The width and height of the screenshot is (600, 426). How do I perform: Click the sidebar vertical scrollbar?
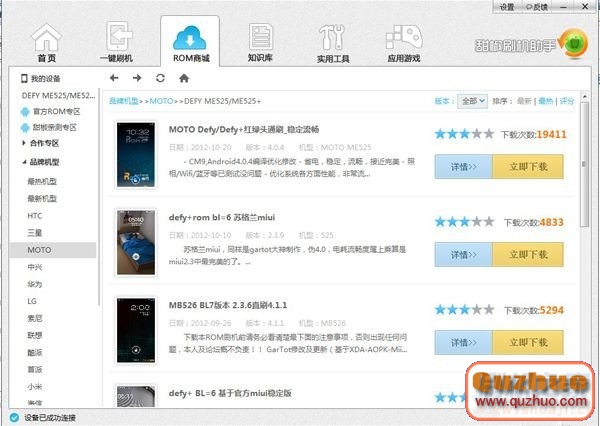[x=99, y=197]
